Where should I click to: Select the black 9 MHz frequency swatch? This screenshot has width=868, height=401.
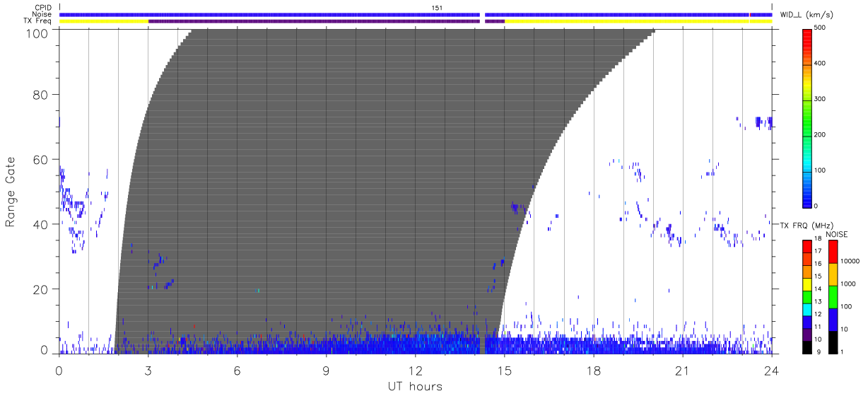point(807,346)
